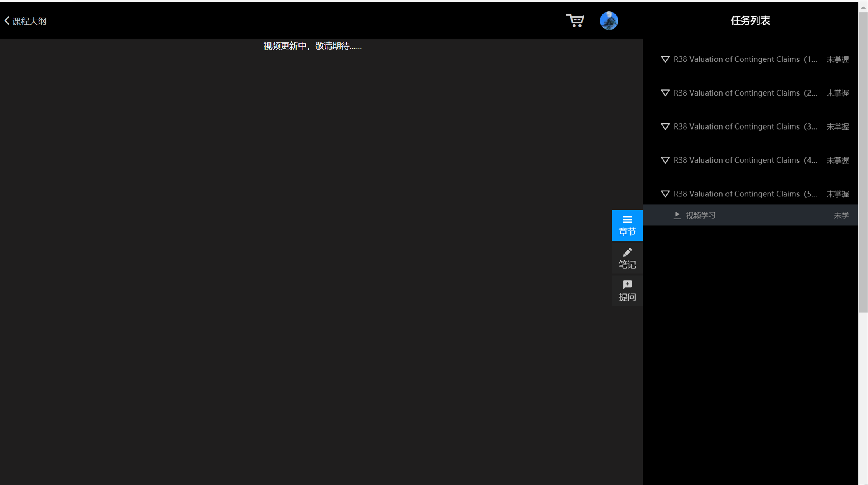Screen dimensions: 868x485
Task: Click the 章节 hamburger list icon
Action: pos(627,219)
